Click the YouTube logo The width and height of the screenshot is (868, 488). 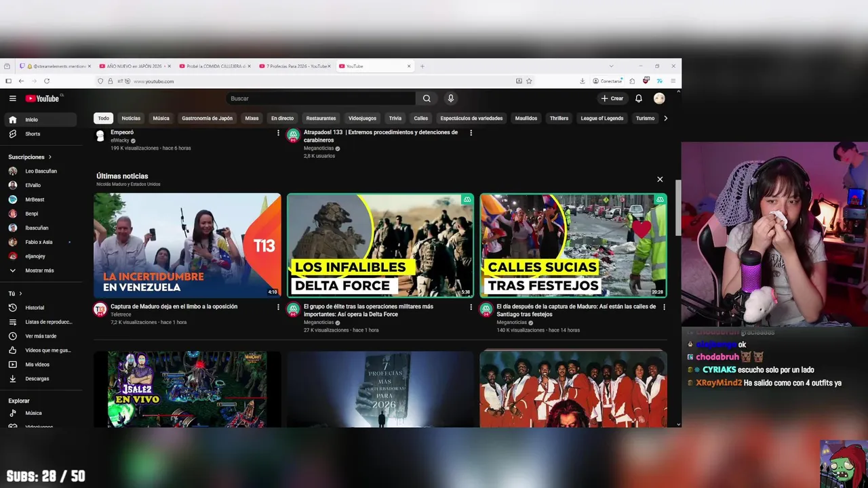coord(43,98)
